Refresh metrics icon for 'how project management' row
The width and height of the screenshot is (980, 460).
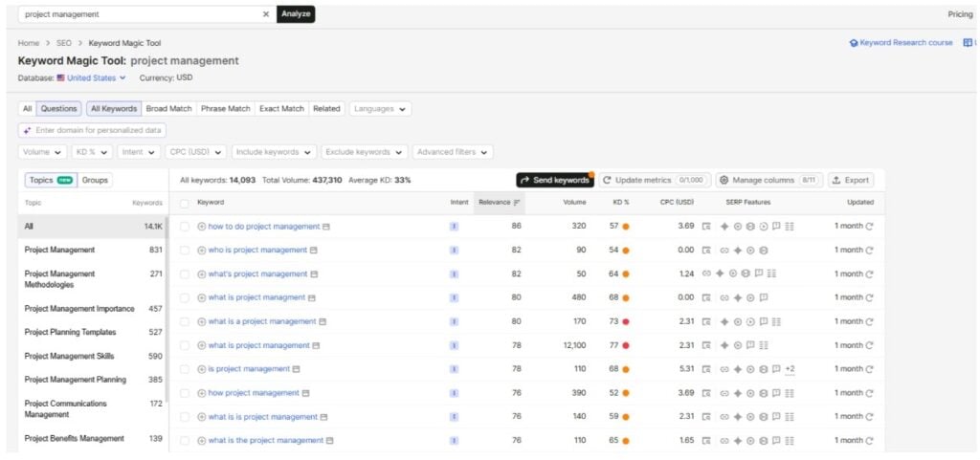(869, 393)
